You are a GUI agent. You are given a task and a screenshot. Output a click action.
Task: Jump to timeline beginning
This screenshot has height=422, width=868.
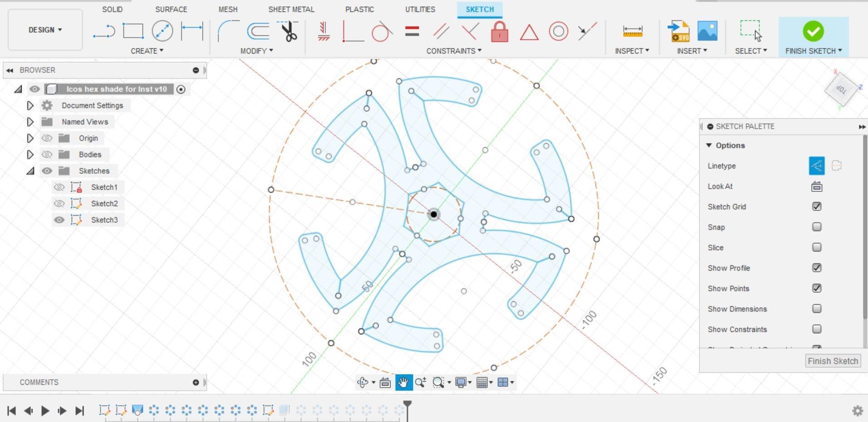tap(12, 411)
